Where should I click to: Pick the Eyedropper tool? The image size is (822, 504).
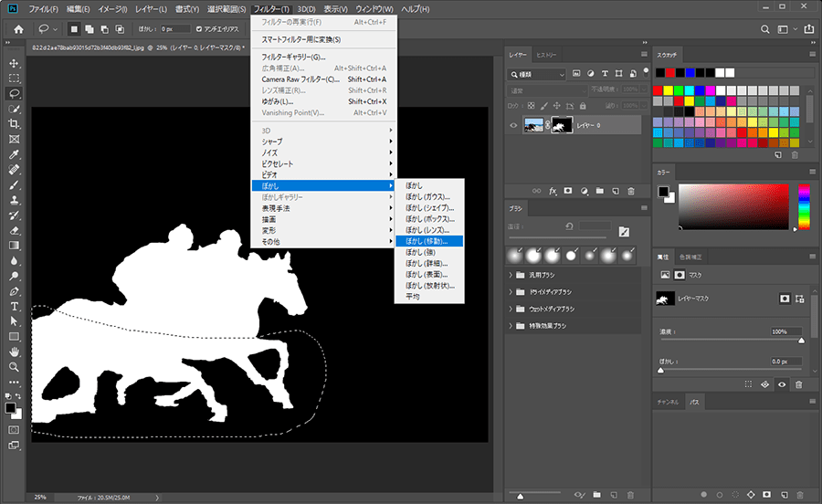click(x=14, y=153)
